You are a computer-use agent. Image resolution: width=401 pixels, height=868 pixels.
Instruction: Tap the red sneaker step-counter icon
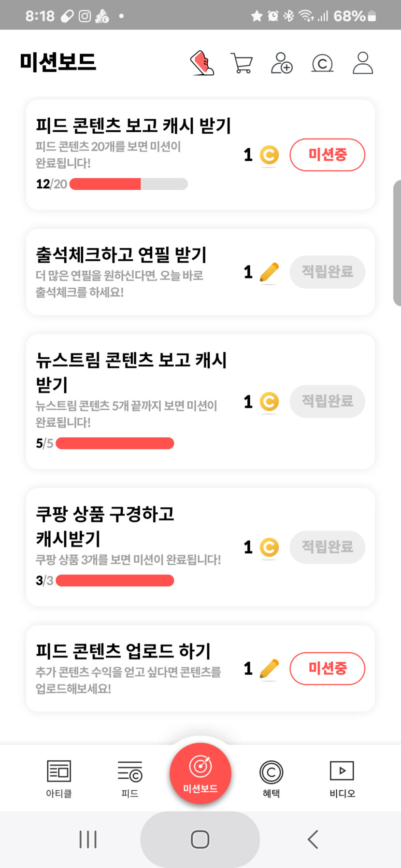click(x=202, y=63)
